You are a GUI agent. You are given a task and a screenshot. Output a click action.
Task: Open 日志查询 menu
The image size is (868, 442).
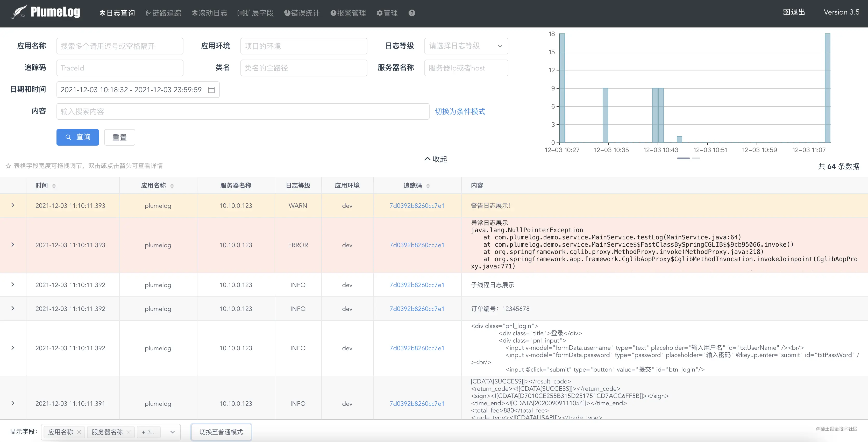[x=117, y=13]
